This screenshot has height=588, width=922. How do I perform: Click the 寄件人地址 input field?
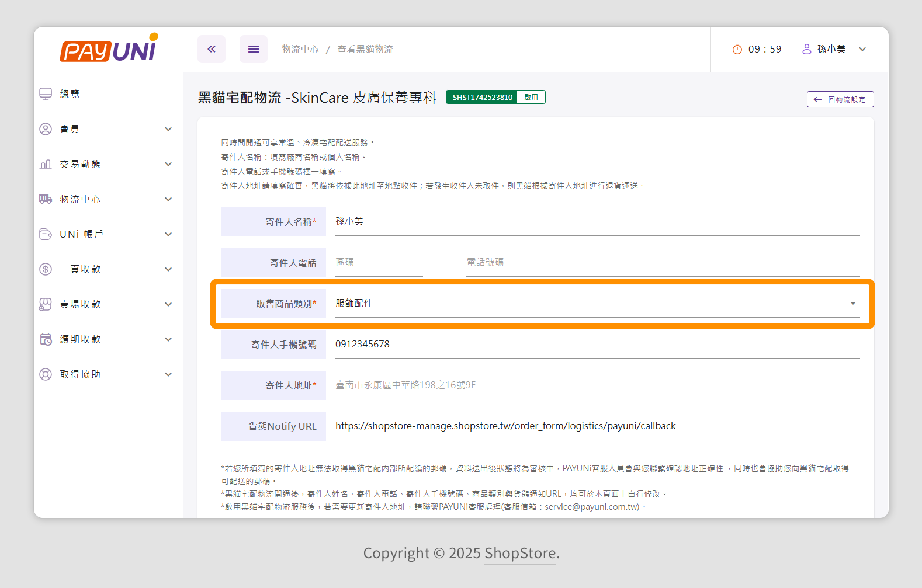coord(597,385)
